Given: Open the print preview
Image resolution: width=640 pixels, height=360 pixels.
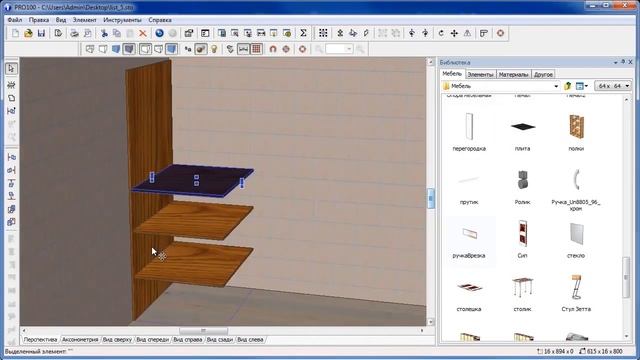Looking at the screenshot, I should point(87,33).
